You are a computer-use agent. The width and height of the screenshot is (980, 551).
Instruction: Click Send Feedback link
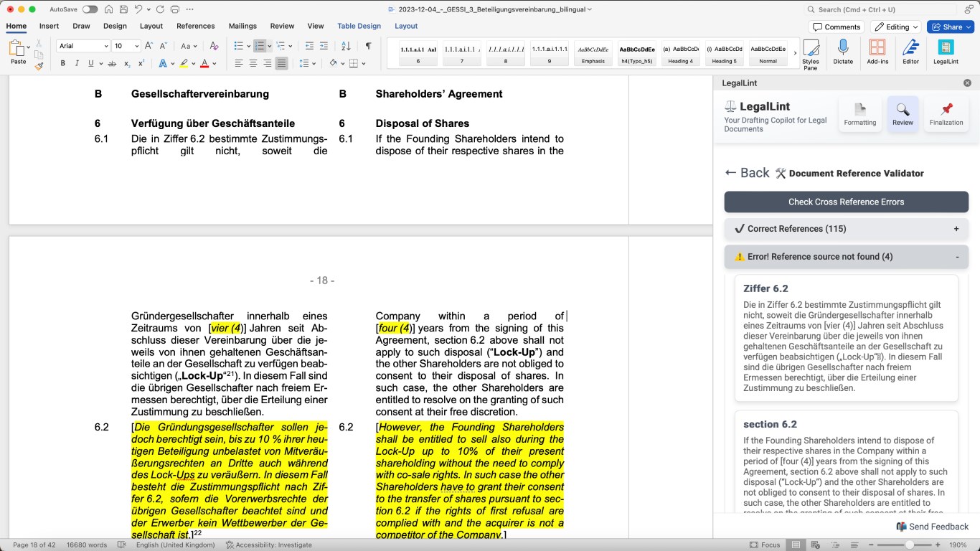(x=933, y=527)
